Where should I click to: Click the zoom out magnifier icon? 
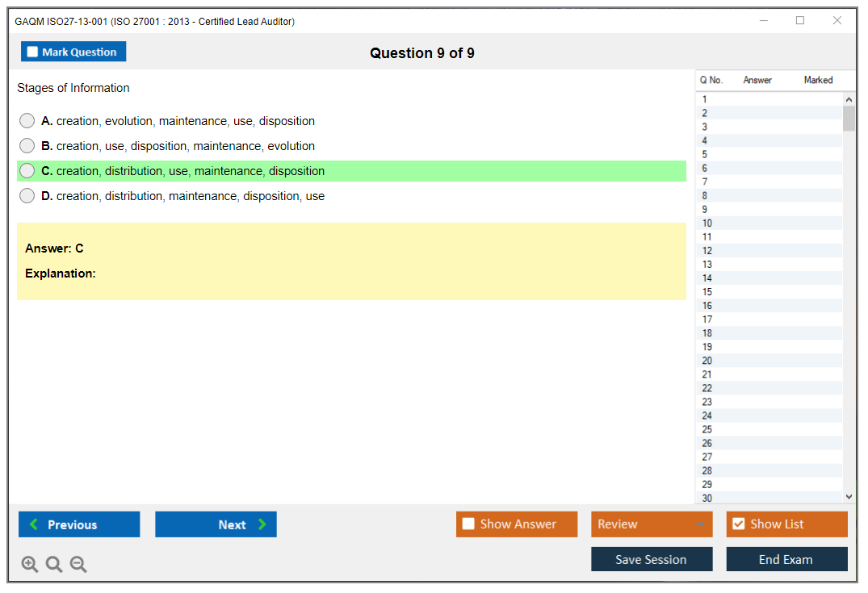[x=78, y=565]
